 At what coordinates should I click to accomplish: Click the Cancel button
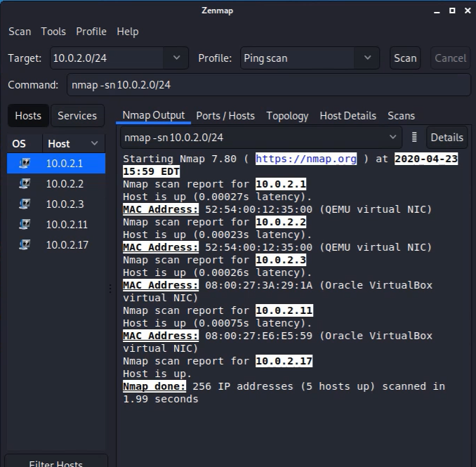click(450, 58)
